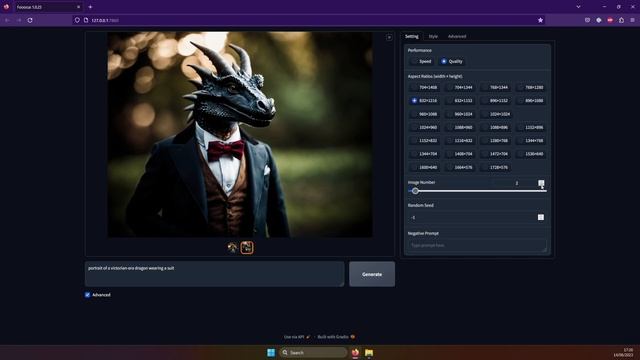Choose the 1024×1024 square aspect ratio
640x360 pixels.
point(496,114)
